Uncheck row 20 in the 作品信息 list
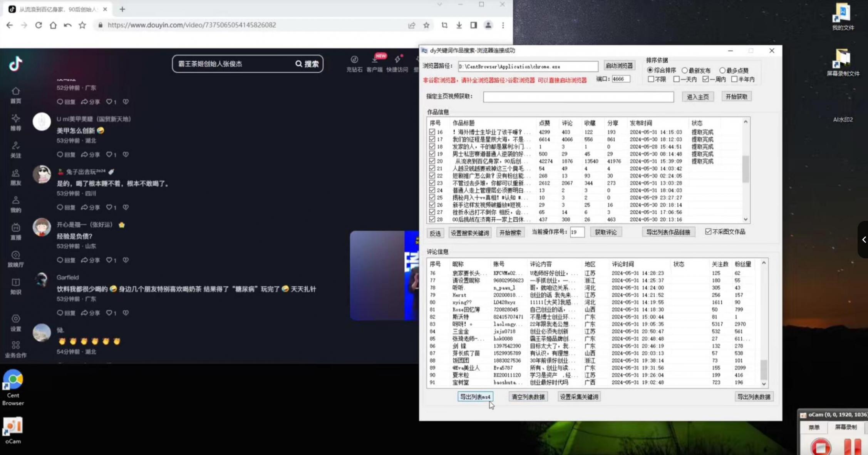This screenshot has height=455, width=868. click(x=432, y=161)
